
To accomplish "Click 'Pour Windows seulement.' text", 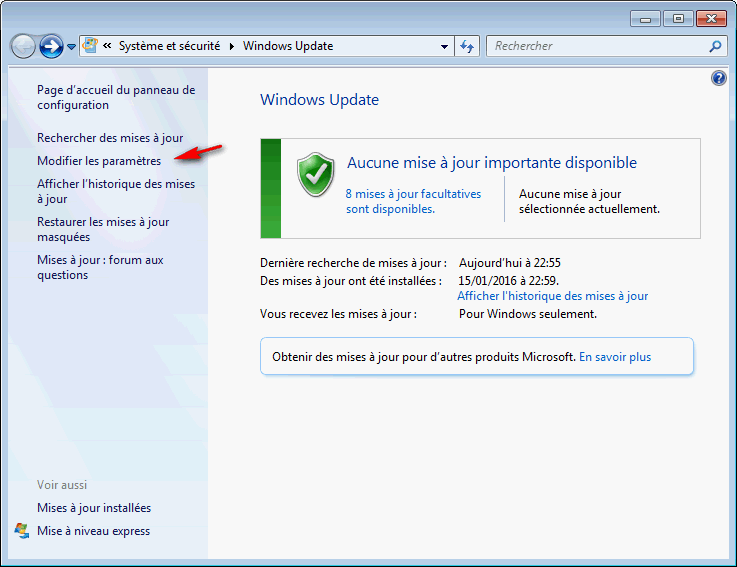I will coord(528,314).
